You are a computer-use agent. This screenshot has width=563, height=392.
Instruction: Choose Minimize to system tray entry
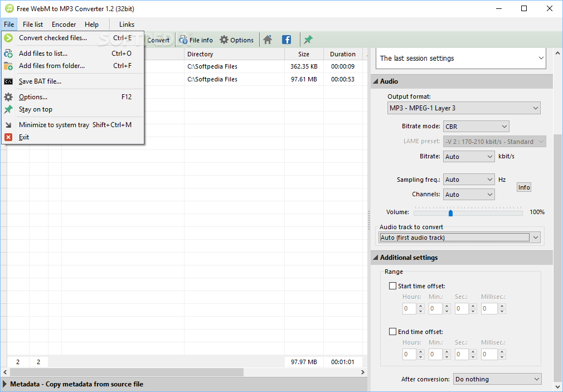(x=73, y=125)
